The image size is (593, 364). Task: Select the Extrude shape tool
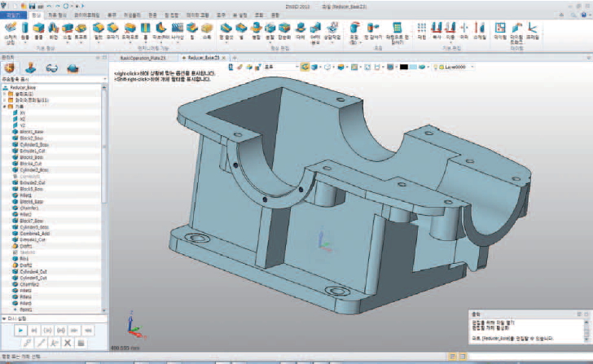coord(38,30)
